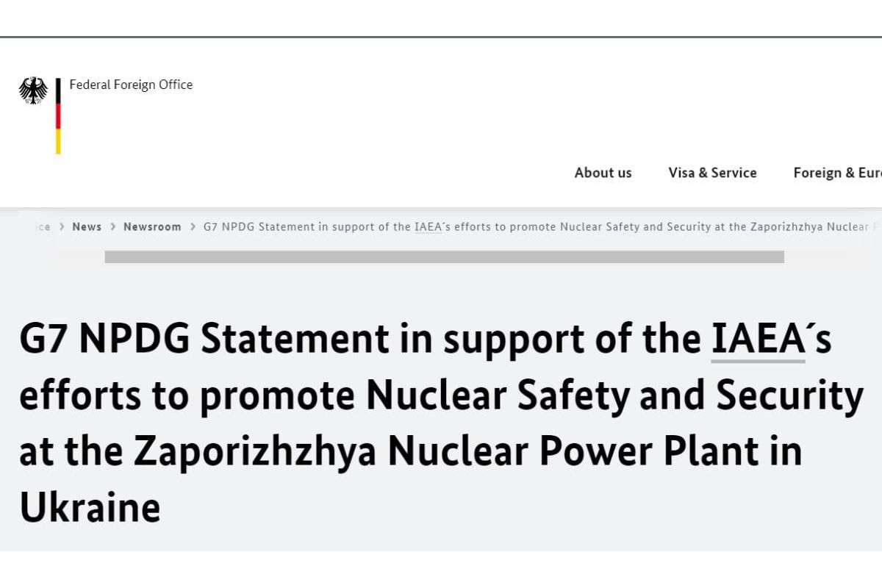Open the Federal Foreign Office home link
This screenshot has height=588, width=882.
pyautogui.click(x=131, y=85)
